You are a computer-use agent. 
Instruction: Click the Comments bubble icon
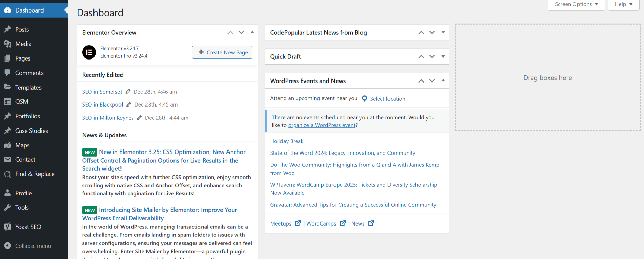(8, 73)
